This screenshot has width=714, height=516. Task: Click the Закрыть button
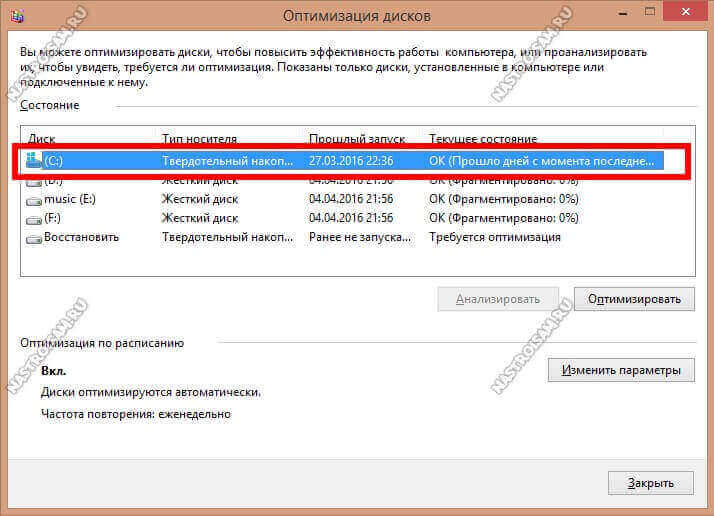pyautogui.click(x=651, y=483)
